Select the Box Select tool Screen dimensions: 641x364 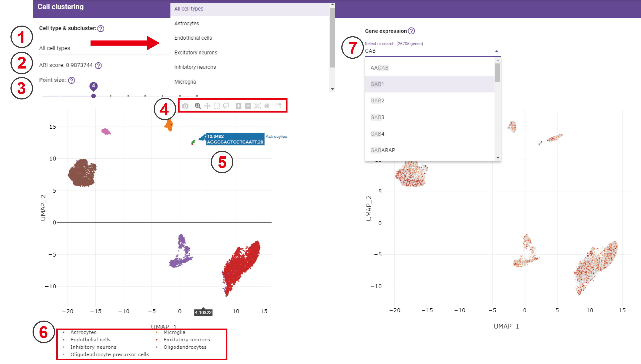click(x=217, y=106)
